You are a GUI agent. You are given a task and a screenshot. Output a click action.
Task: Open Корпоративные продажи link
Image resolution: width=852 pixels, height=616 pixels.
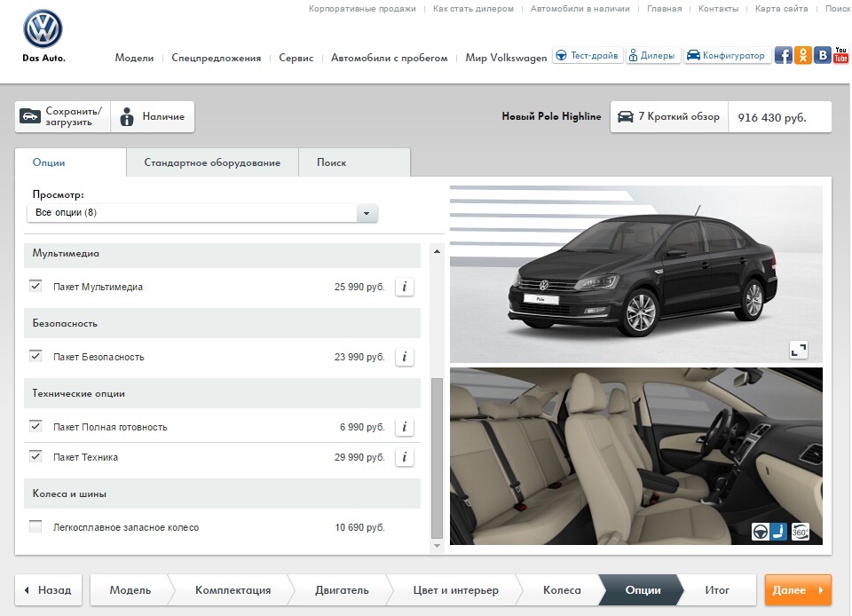[362, 9]
